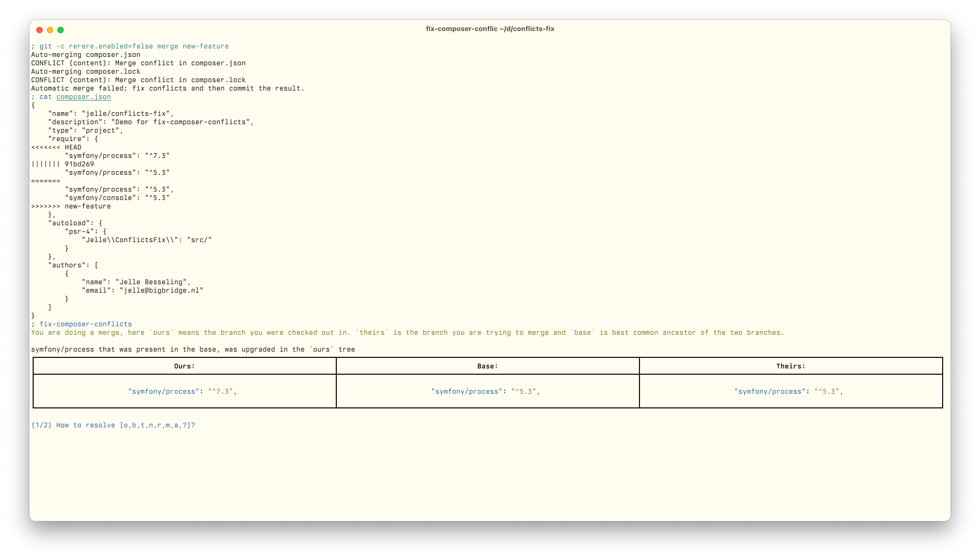
Task: Click the Jelle Besseling author entry
Action: point(136,282)
